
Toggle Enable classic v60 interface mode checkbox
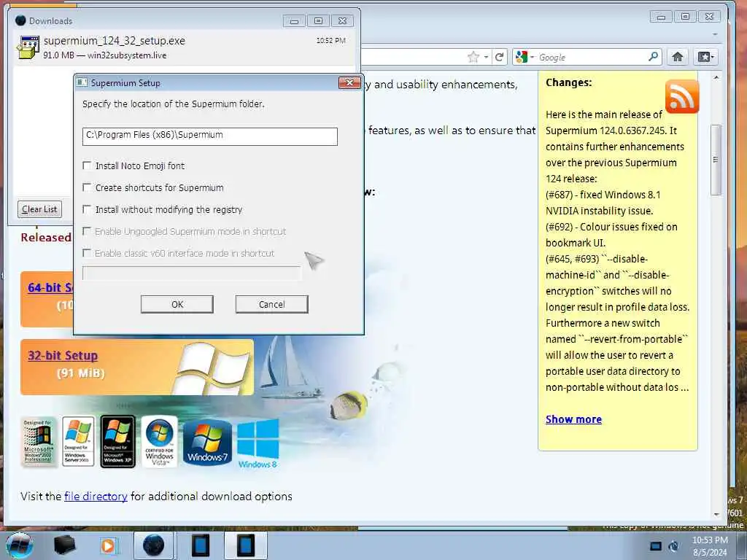[87, 253]
